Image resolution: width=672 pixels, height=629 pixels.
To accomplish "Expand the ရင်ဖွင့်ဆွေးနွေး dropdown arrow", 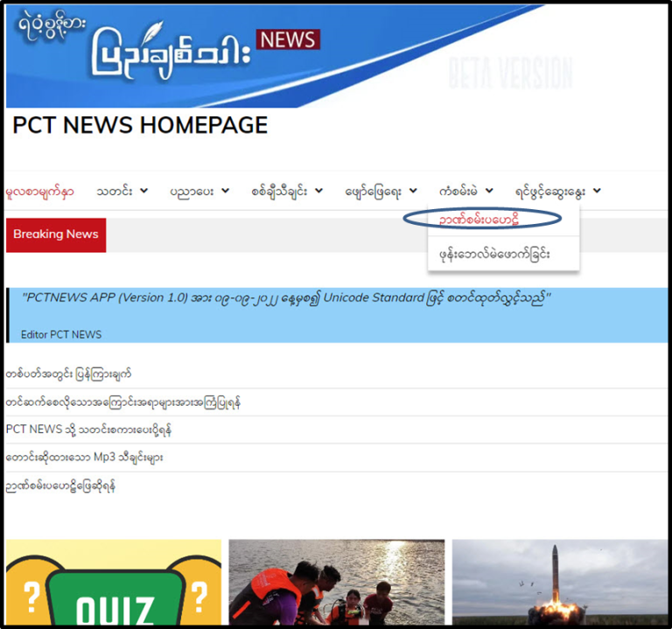I will click(596, 191).
